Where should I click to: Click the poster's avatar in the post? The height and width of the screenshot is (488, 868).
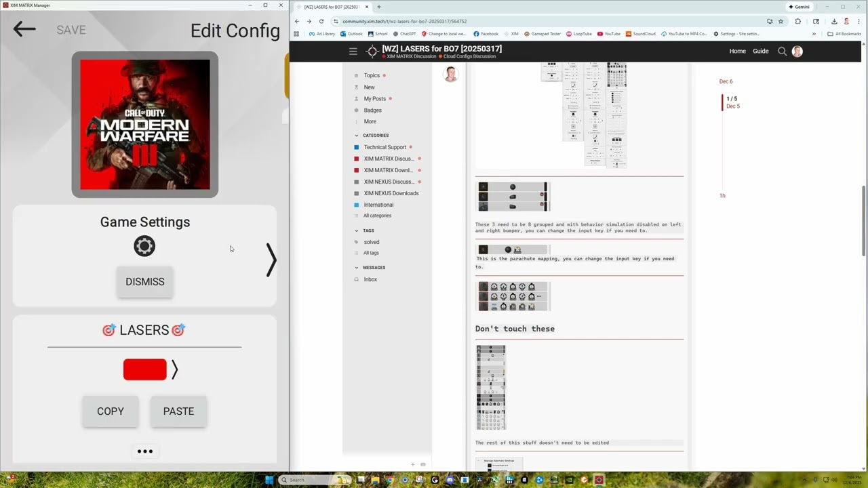[450, 75]
